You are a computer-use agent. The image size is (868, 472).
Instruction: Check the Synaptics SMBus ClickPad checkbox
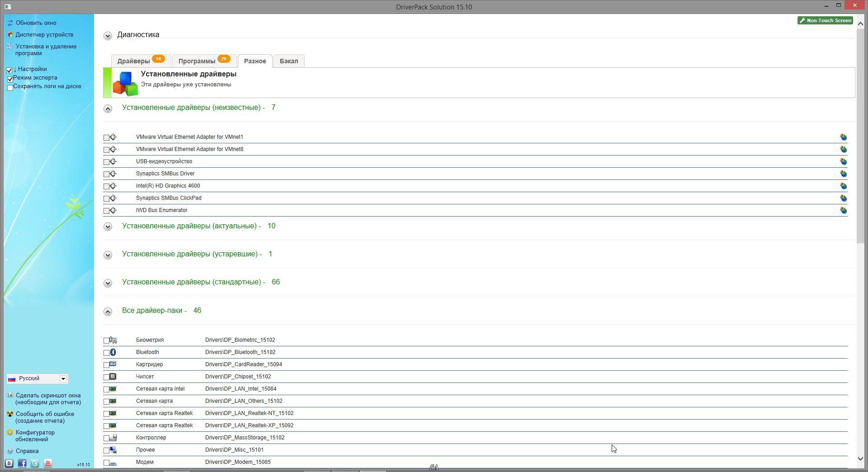(106, 198)
